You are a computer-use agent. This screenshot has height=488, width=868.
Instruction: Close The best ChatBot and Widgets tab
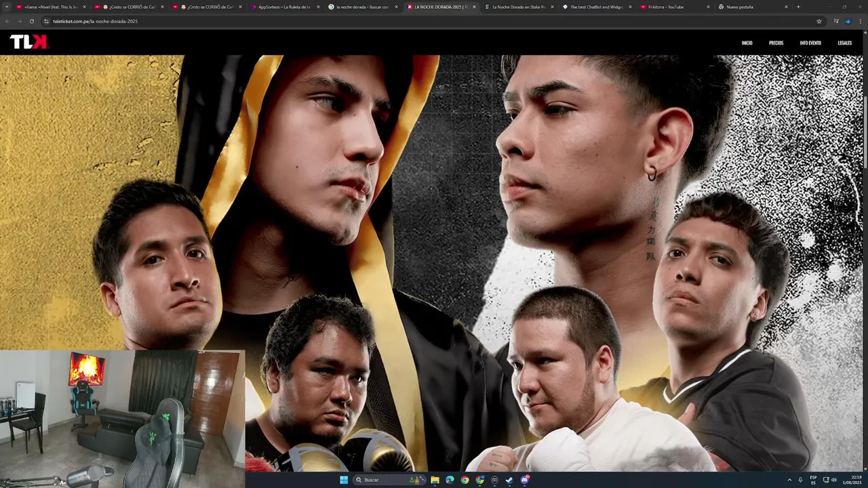631,7
